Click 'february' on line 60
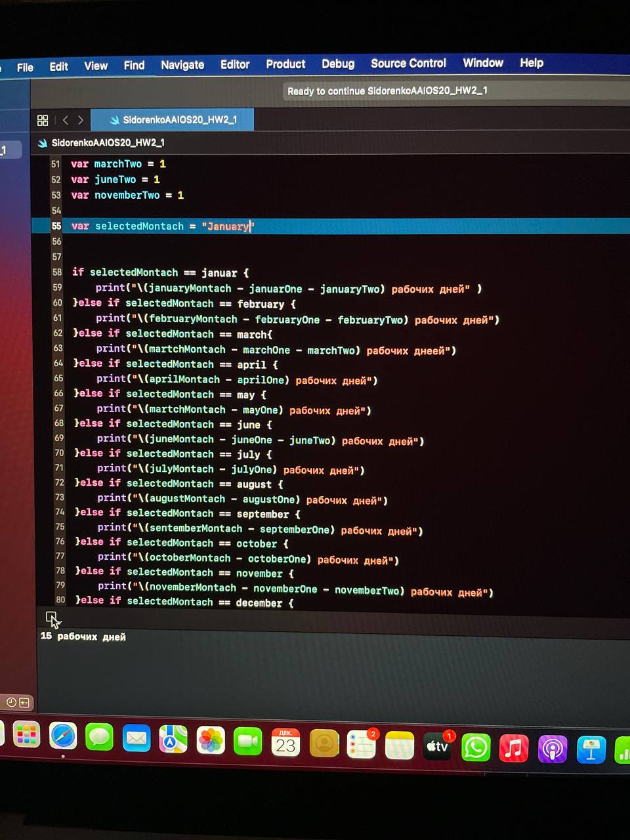Viewport: 630px width, 840px height. (261, 304)
